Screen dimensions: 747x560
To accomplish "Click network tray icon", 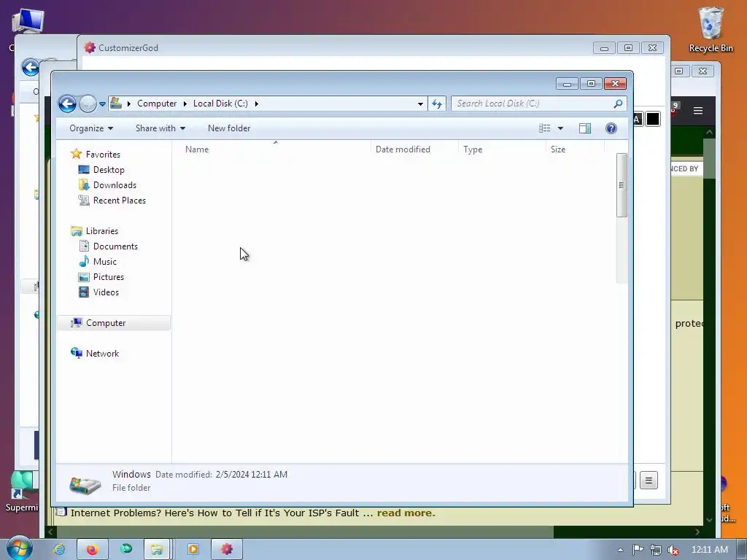I will tap(656, 550).
